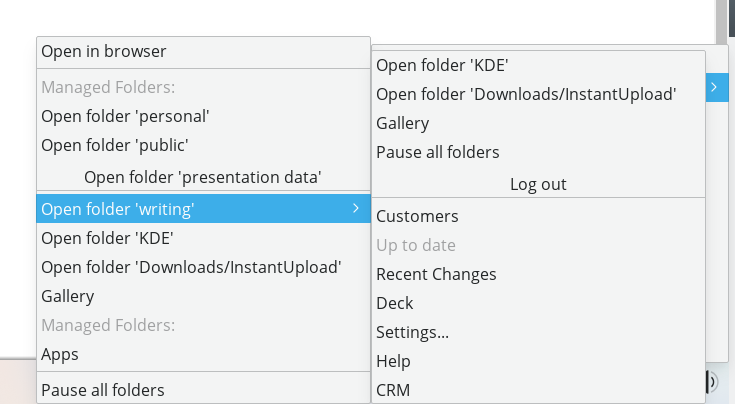The height and width of the screenshot is (404, 735).
Task: Log out using the submenu entry
Action: [x=538, y=184]
